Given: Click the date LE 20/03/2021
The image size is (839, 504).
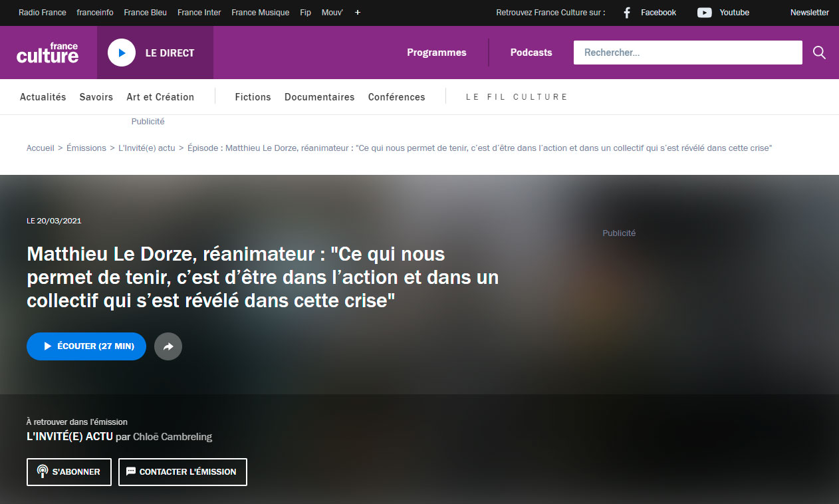Looking at the screenshot, I should tap(54, 221).
